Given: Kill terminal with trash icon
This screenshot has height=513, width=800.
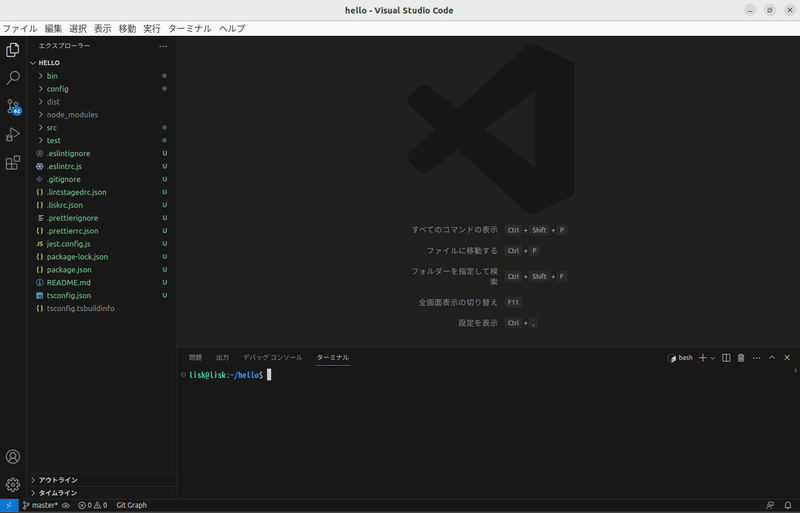Looking at the screenshot, I should click(x=741, y=358).
